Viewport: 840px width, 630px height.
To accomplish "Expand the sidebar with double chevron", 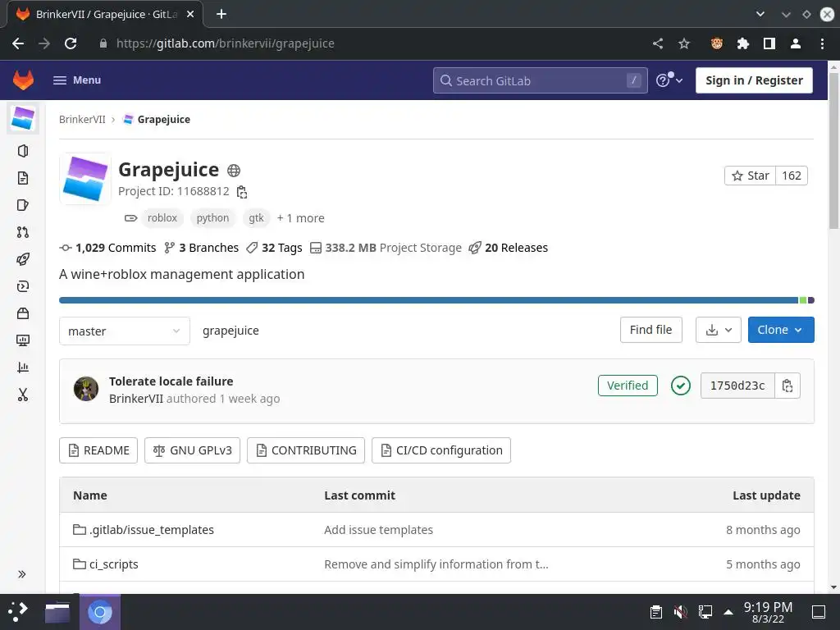I will [x=22, y=574].
